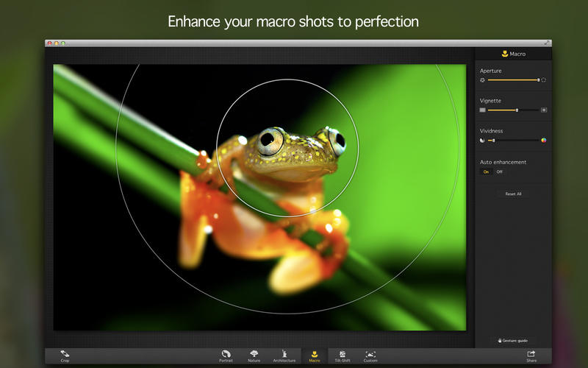This screenshot has height=368, width=588.
Task: Click the fullscreen button in the title bar
Action: click(547, 43)
